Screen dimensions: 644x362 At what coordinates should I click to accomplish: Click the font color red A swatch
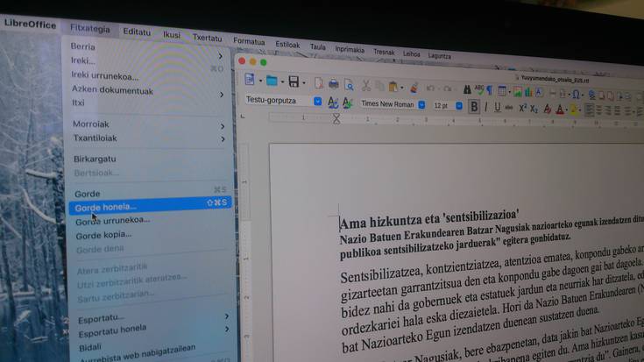point(560,110)
